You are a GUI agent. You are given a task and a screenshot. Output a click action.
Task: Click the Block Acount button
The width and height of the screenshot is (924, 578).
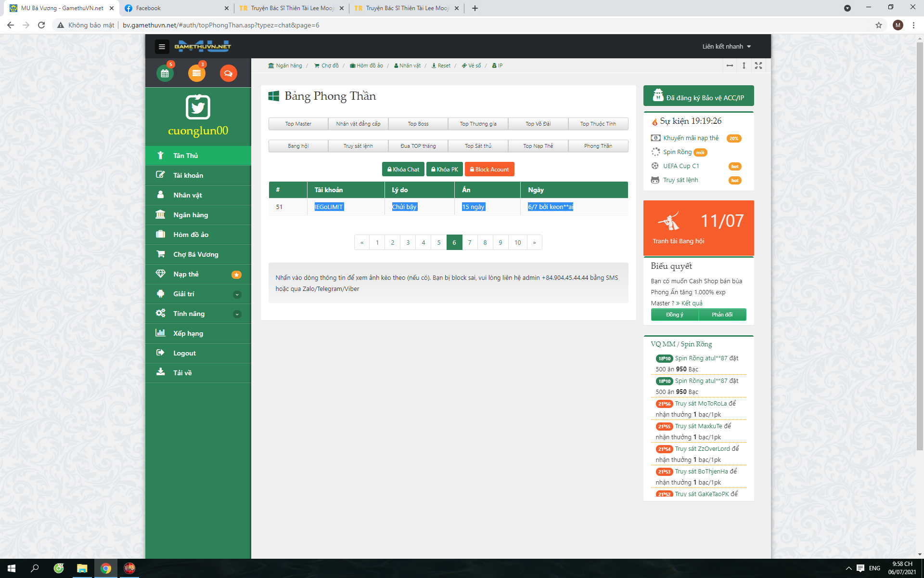click(489, 170)
